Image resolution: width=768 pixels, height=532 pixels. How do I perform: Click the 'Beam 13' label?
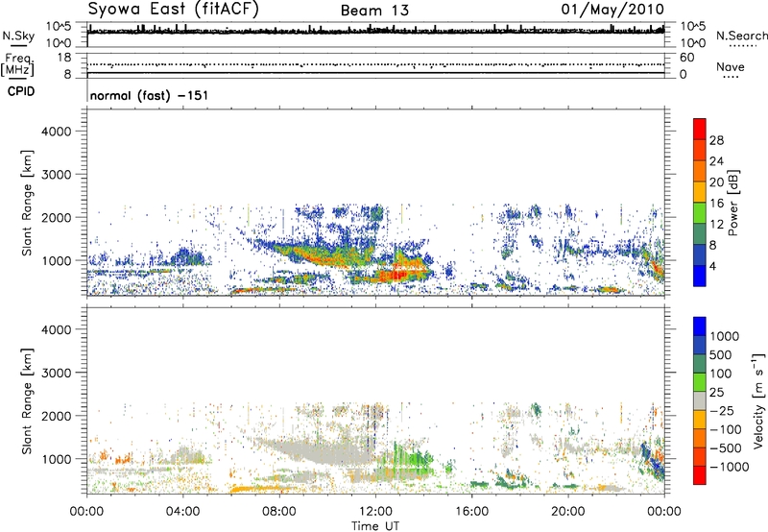pos(374,11)
